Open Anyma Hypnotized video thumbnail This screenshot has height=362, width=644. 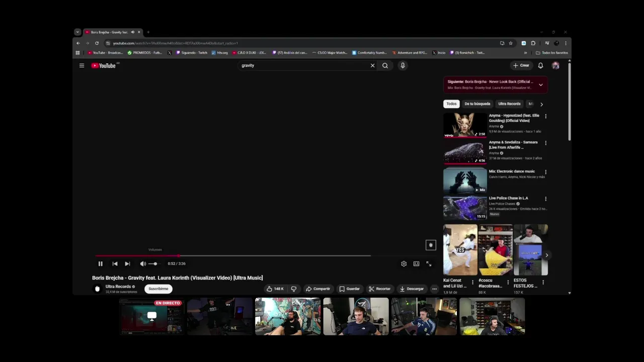tap(465, 125)
